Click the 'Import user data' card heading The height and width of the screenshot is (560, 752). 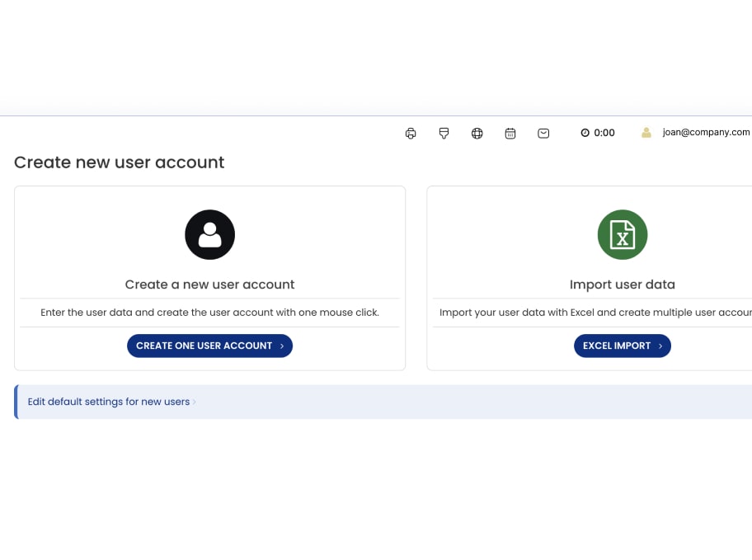[x=622, y=285]
